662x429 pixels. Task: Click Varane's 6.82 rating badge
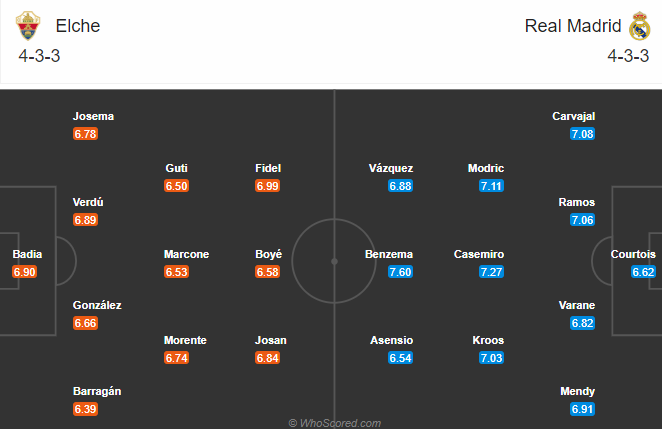(582, 323)
